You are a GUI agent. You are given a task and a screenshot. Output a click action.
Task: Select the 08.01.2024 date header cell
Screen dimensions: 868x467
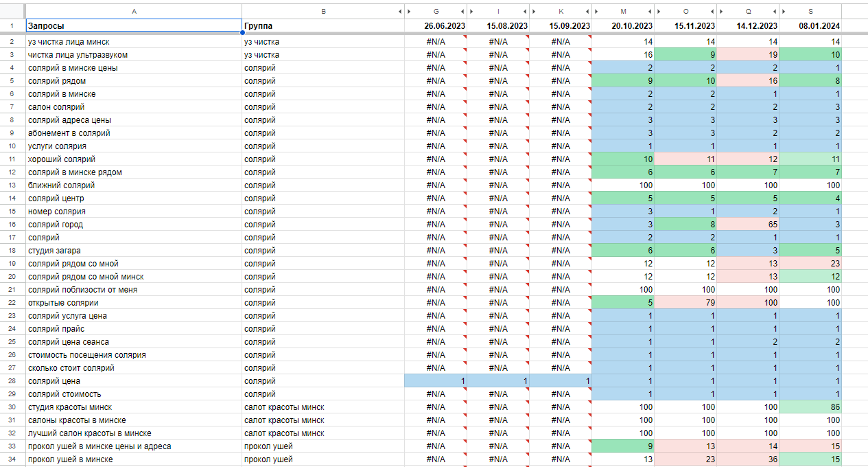pyautogui.click(x=810, y=26)
